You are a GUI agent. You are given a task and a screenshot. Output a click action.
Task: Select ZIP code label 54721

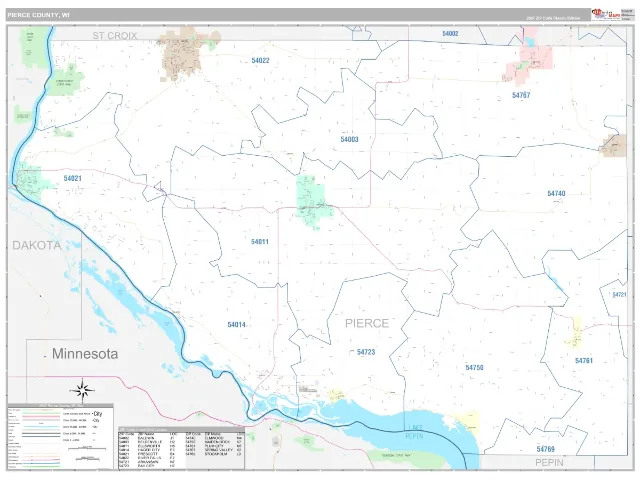[619, 295]
